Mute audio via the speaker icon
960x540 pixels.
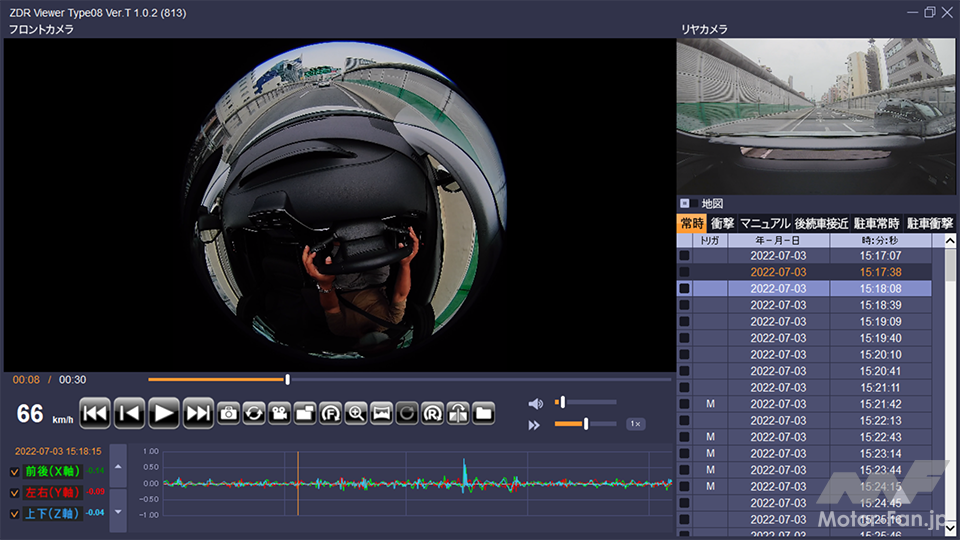coord(535,403)
